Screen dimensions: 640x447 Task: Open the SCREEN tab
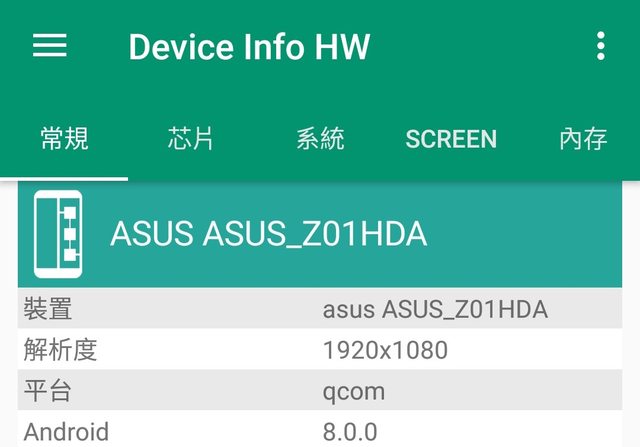coord(451,139)
